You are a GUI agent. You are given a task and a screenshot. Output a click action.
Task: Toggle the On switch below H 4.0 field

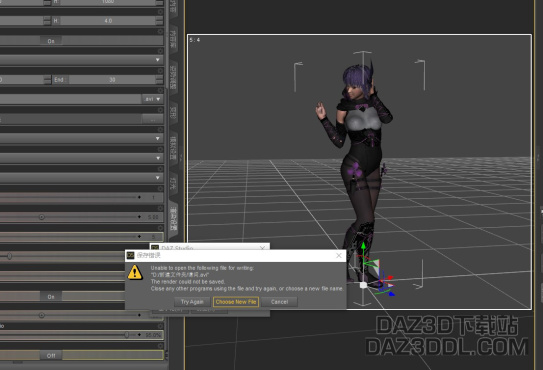51,41
